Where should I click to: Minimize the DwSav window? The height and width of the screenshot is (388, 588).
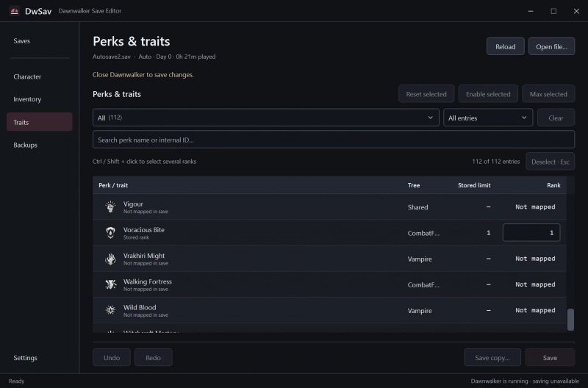530,11
